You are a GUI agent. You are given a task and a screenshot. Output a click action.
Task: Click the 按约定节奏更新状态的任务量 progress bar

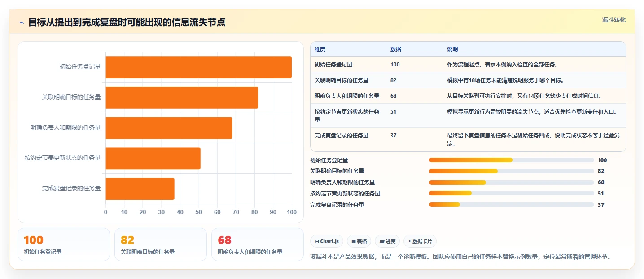[512, 194]
